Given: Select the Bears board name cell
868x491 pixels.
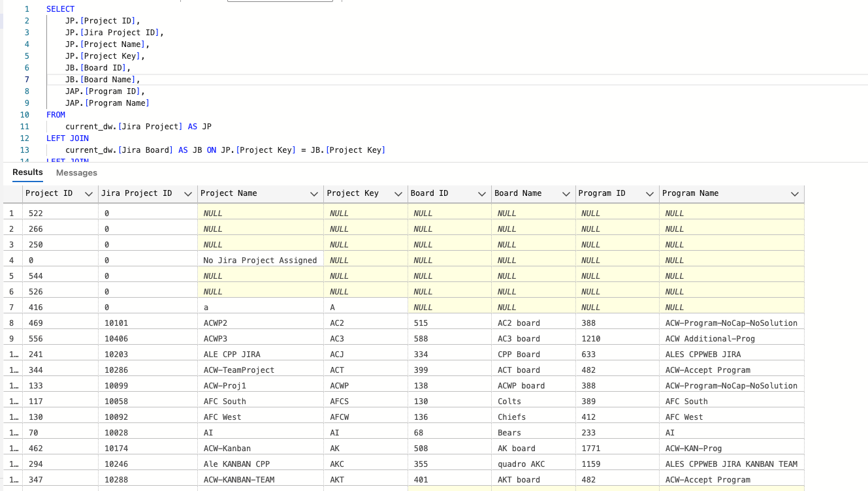Looking at the screenshot, I should 534,433.
